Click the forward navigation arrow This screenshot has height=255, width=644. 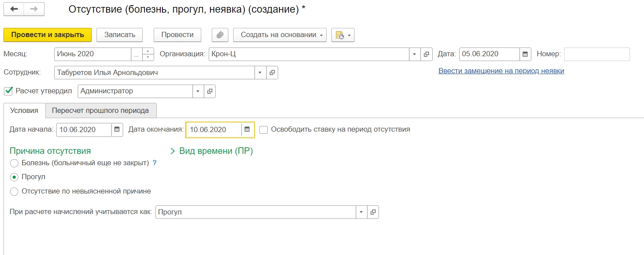tap(34, 9)
